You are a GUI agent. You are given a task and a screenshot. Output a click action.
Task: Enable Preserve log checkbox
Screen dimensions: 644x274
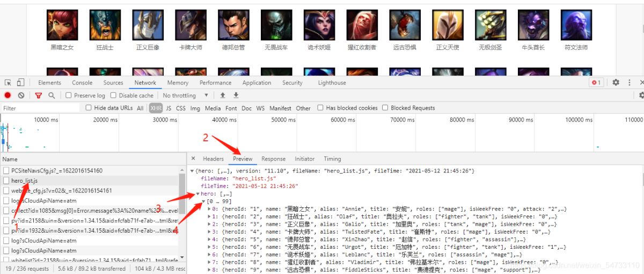[x=69, y=95]
